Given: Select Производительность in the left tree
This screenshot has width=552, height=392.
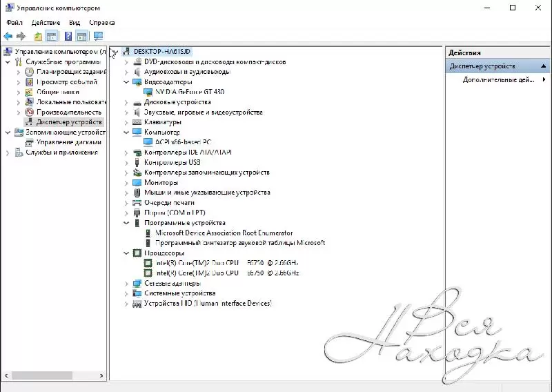Looking at the screenshot, I should pyautogui.click(x=68, y=112).
